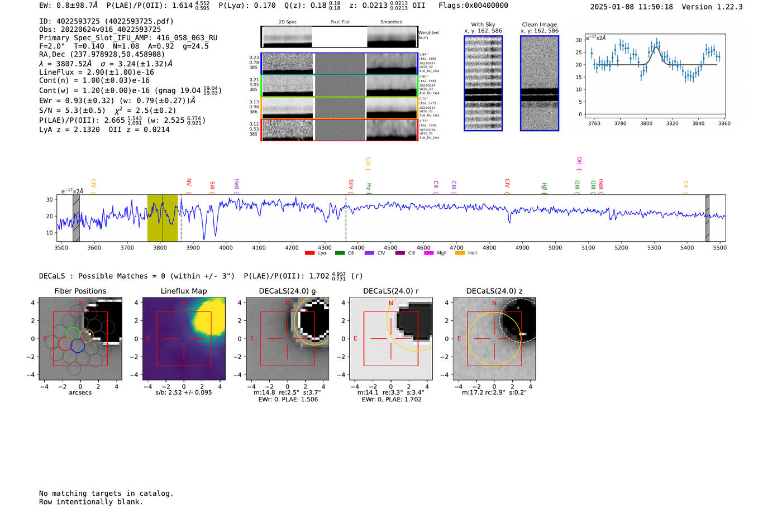Image resolution: width=782 pixels, height=532 pixels.
Task: Click the LyA z = 2.1320 line
Action: [x=70, y=130]
